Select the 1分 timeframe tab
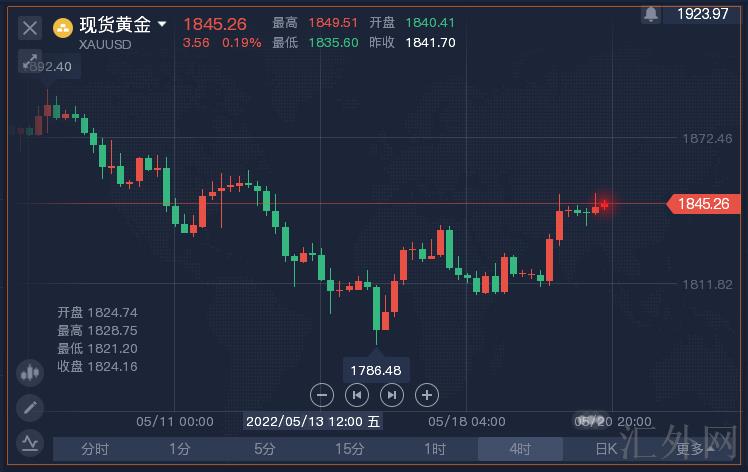Image resolution: width=748 pixels, height=472 pixels. click(180, 450)
